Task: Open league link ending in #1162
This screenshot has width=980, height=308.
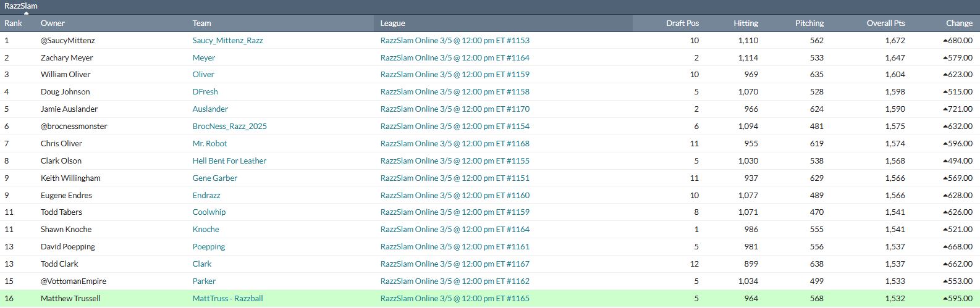Action: [x=455, y=281]
